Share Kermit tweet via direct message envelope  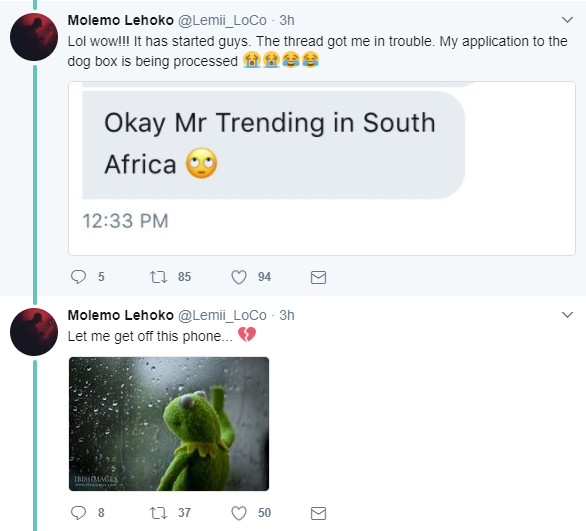click(318, 513)
